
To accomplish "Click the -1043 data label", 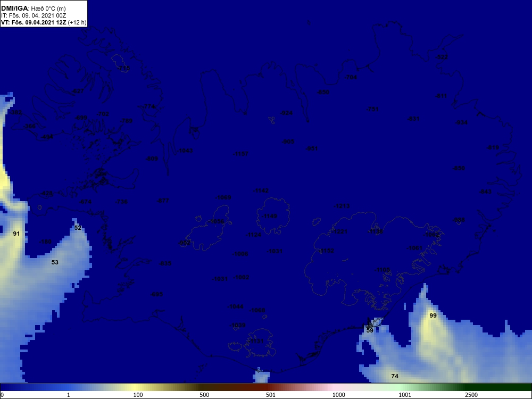I will pos(185,151).
